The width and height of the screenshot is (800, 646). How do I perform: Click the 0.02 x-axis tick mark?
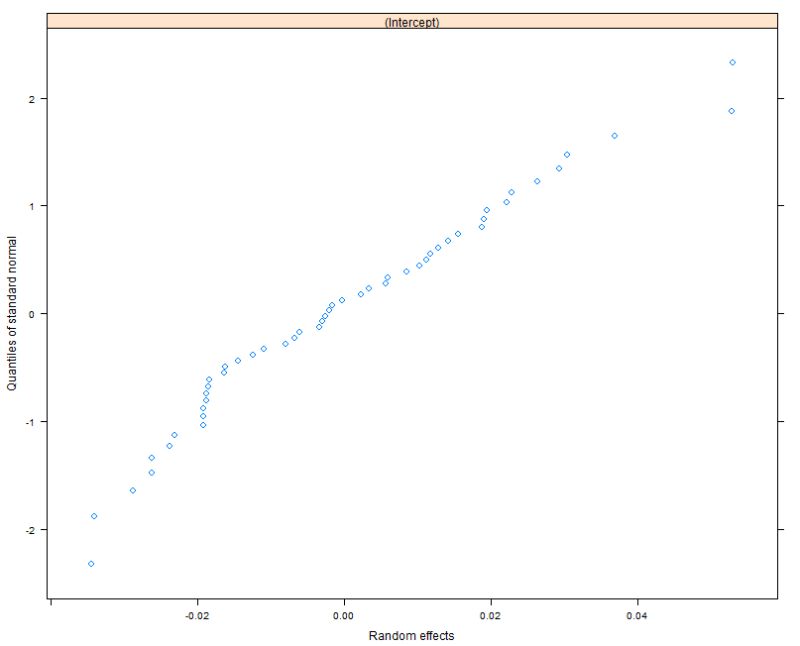coord(490,605)
